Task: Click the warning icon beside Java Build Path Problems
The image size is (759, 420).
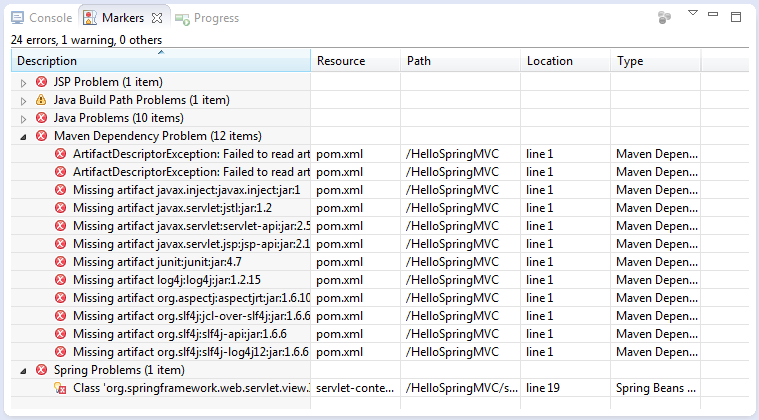Action: (42, 100)
